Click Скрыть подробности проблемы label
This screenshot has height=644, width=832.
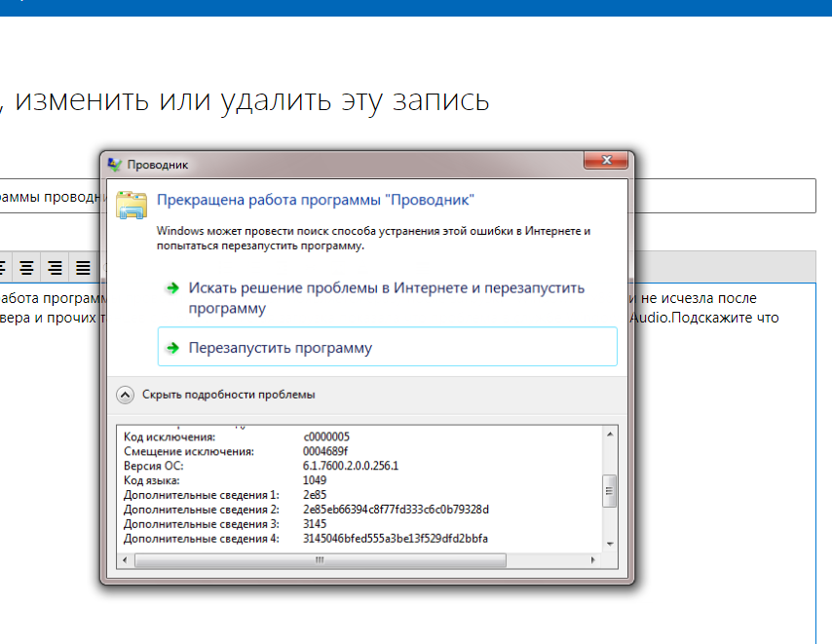coord(228,395)
